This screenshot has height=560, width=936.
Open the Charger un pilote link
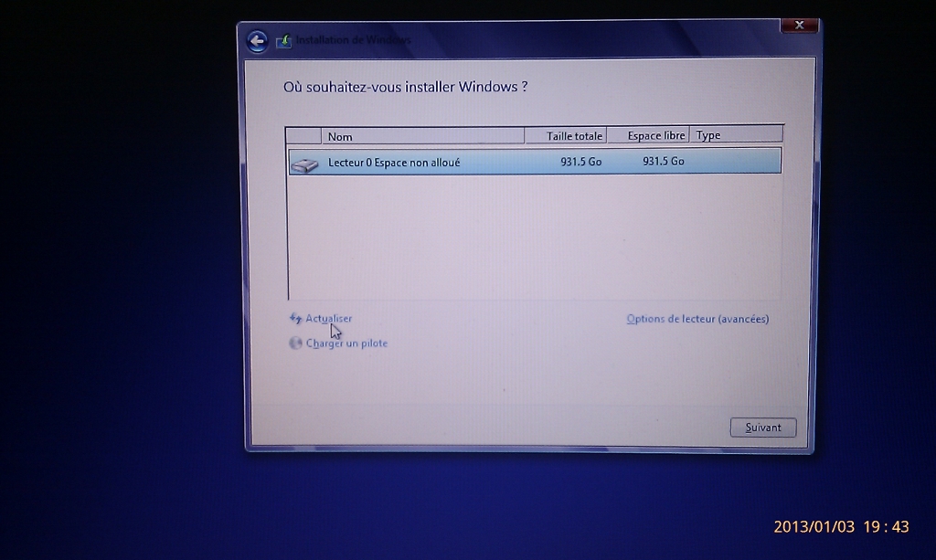(346, 343)
